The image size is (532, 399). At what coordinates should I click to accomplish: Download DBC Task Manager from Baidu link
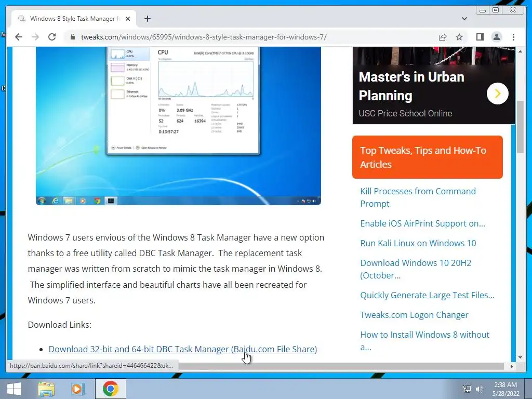point(182,349)
